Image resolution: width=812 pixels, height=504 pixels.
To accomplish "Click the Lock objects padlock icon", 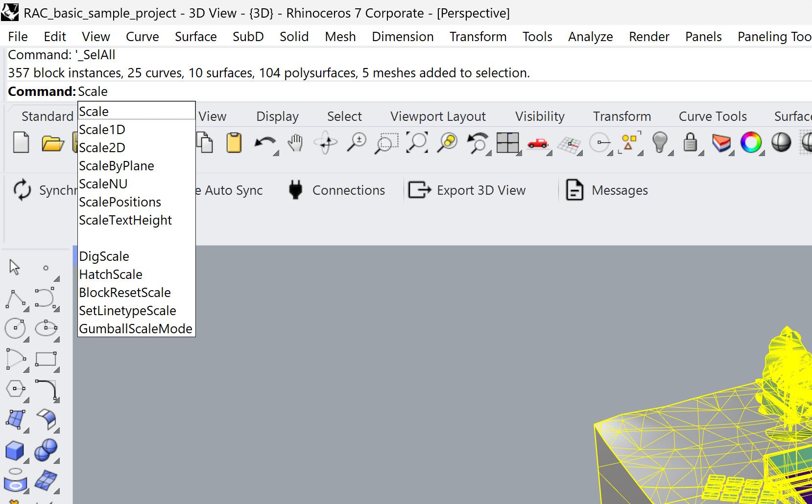I will pos(690,143).
